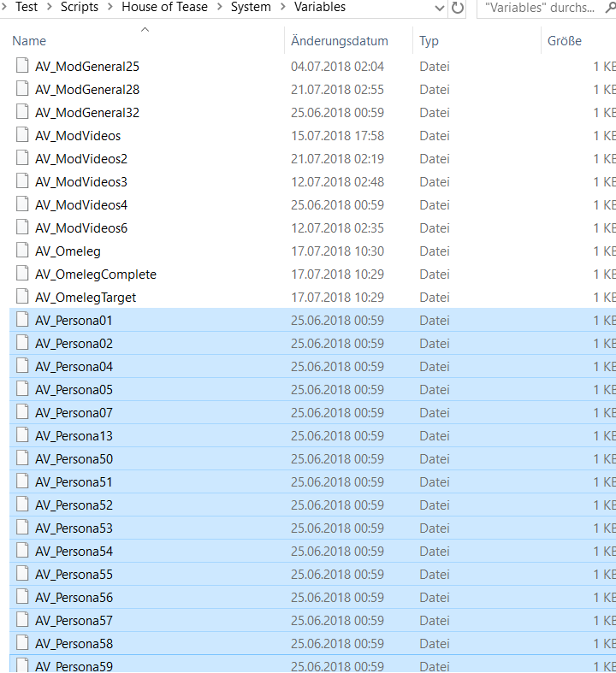Viewport: 616px width, 673px height.
Task: Click the search magnifier icon
Action: click(610, 8)
